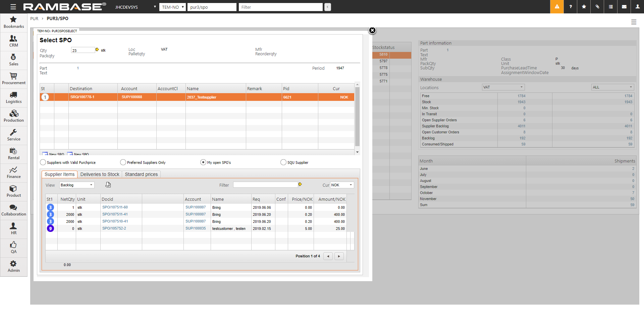
Task: Switch to Standard prices tab
Action: 141,174
